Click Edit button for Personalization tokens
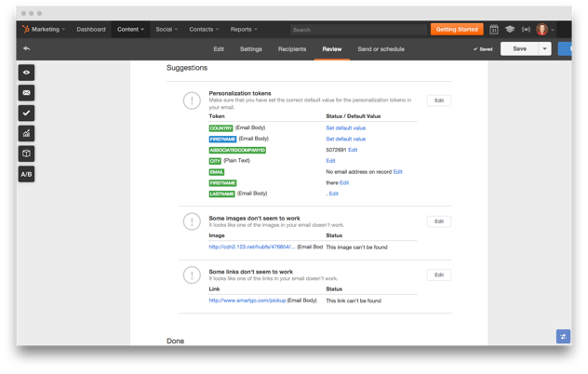 pos(439,100)
